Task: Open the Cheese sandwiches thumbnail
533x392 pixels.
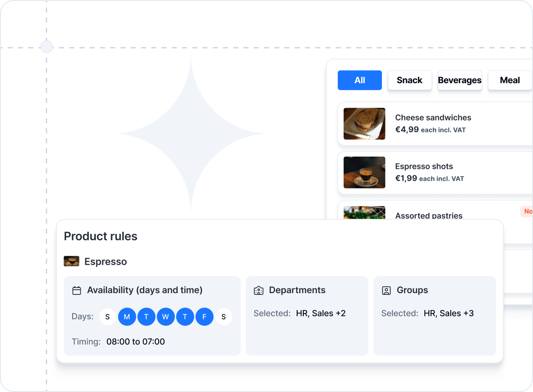Action: click(364, 123)
